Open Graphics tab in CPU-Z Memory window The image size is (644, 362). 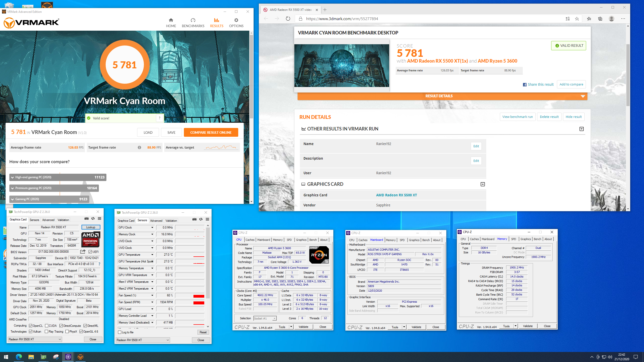pyautogui.click(x=526, y=239)
